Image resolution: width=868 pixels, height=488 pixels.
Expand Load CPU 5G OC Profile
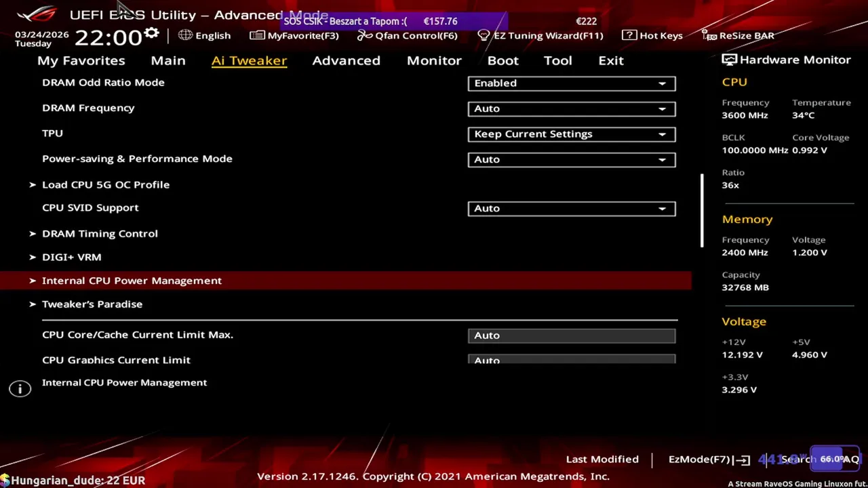coord(106,184)
